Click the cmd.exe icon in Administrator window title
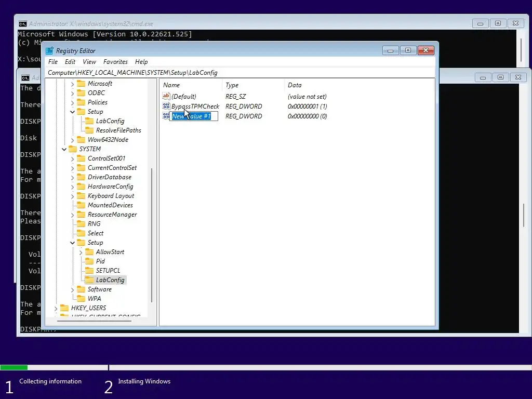The height and width of the screenshot is (399, 532). 23,24
